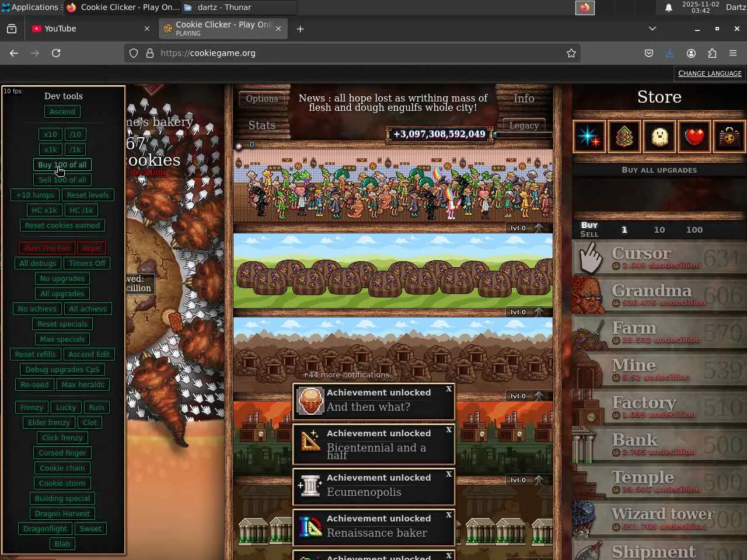Viewport: 747px width, 560px height.
Task: Open the Options menu
Action: [262, 99]
